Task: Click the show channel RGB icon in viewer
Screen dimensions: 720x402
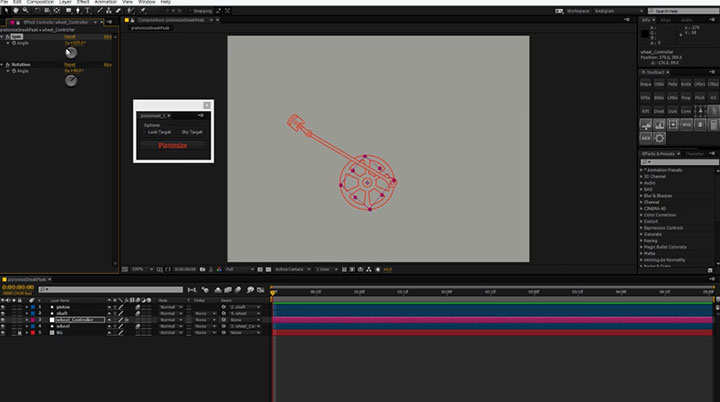Action: [x=219, y=270]
